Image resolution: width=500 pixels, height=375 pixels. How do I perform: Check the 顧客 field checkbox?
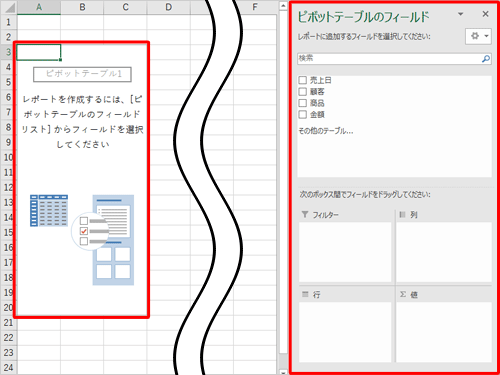coord(303,92)
